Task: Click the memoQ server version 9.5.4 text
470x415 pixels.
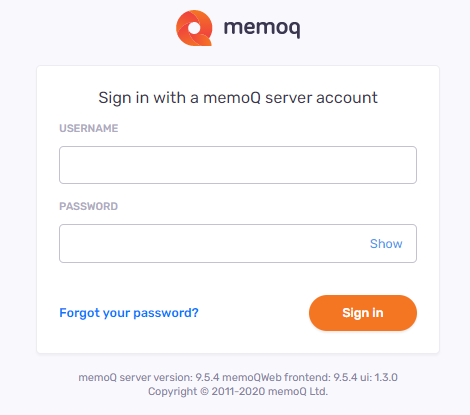Action: [149, 377]
